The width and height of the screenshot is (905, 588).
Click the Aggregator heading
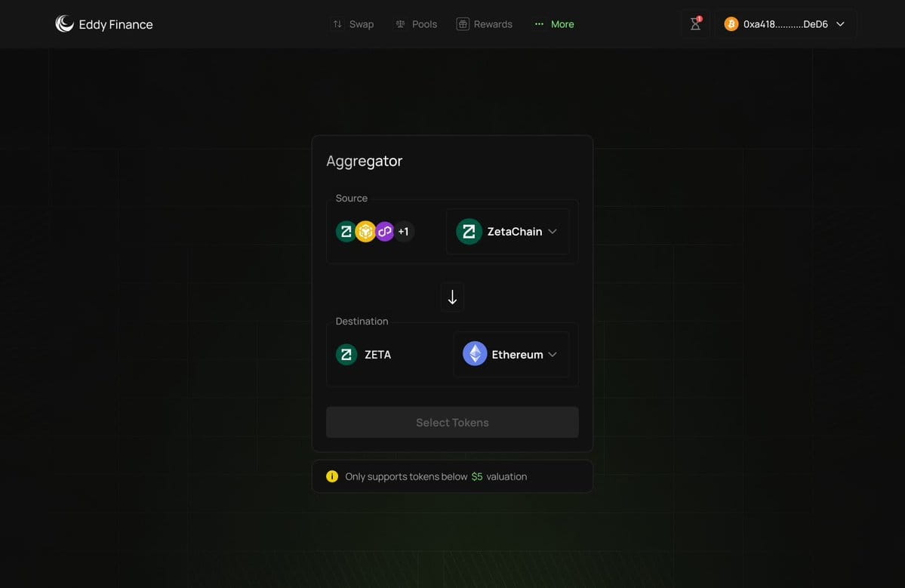click(x=365, y=161)
